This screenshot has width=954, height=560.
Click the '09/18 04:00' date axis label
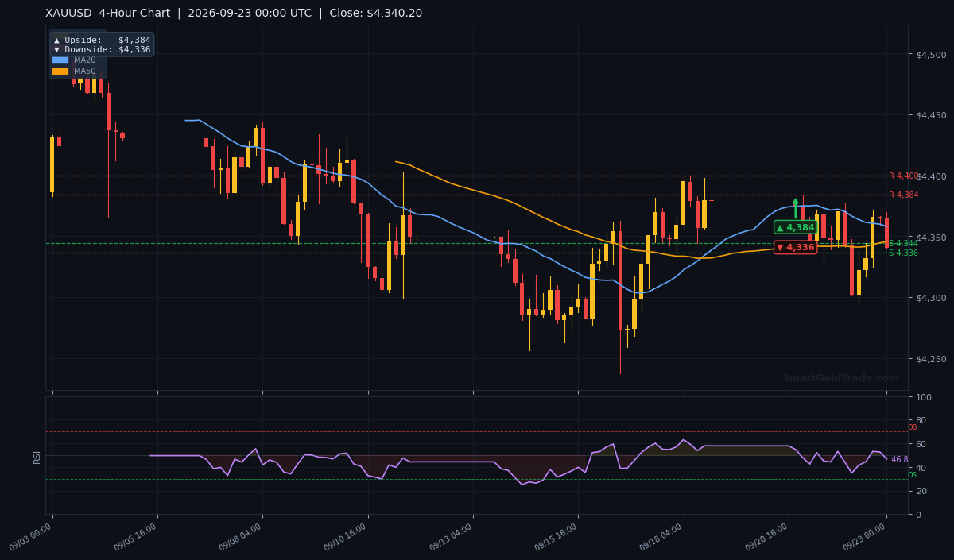click(662, 538)
